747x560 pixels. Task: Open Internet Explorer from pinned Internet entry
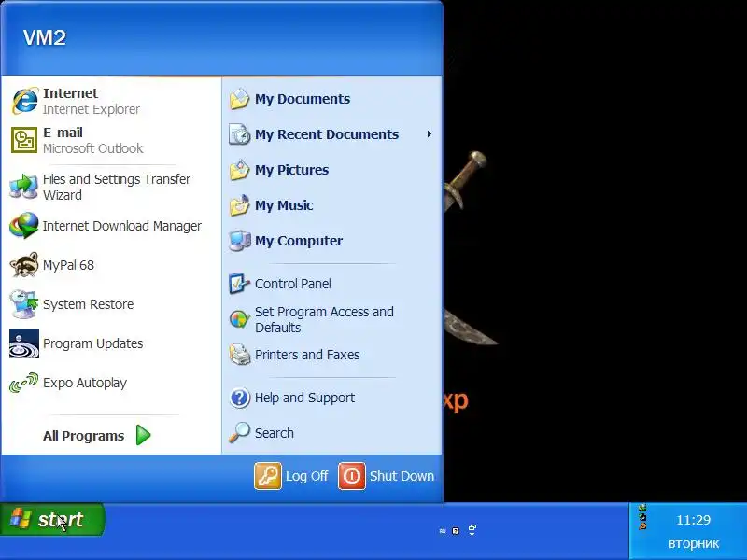coord(111,101)
